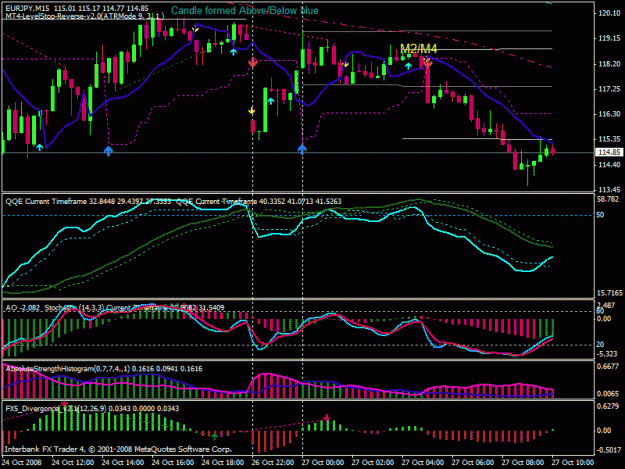Select the AbsoluteStrengthHistogram indicator label
Image resolution: width=625 pixels, height=469 pixels.
click(104, 369)
